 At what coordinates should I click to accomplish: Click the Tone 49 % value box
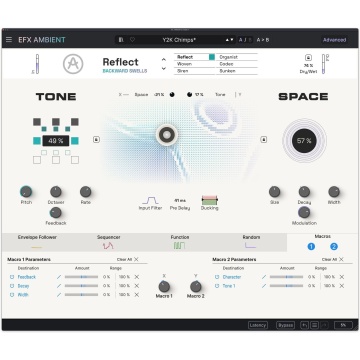tap(56, 141)
